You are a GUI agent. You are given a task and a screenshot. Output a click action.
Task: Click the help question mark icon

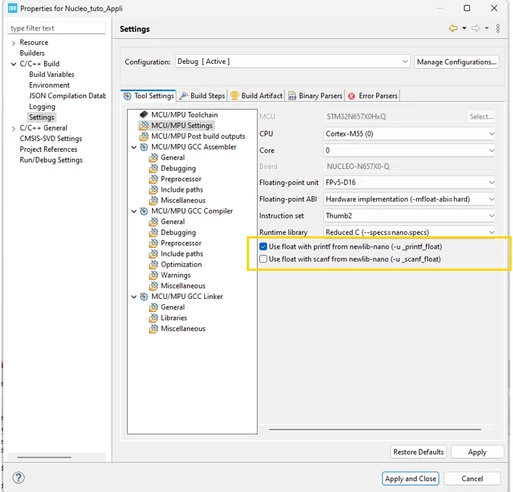tap(18, 478)
